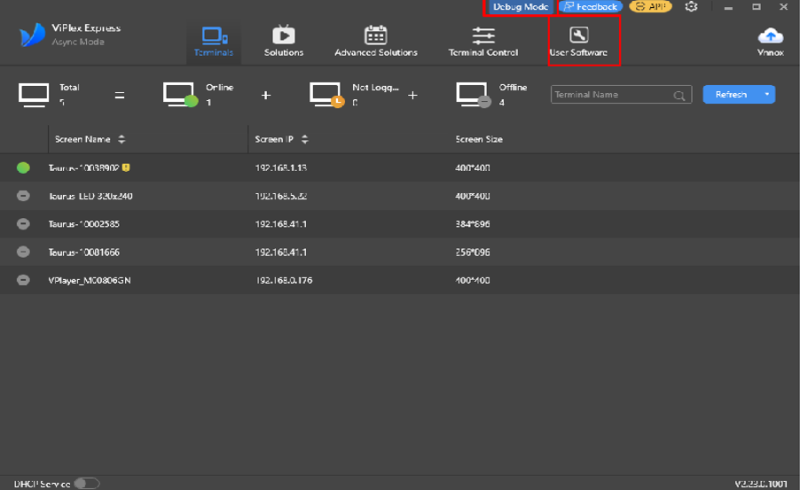Select the VPlayer_M00806GN terminal row

300,280
